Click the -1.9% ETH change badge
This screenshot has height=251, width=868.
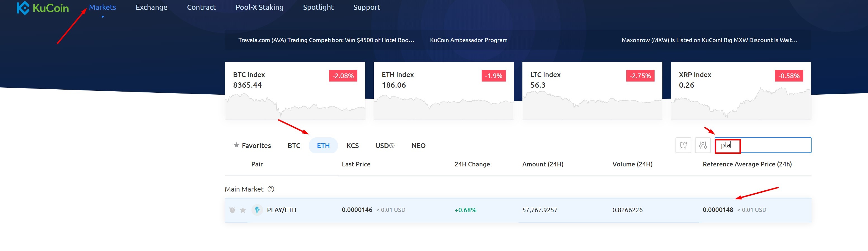click(x=493, y=76)
